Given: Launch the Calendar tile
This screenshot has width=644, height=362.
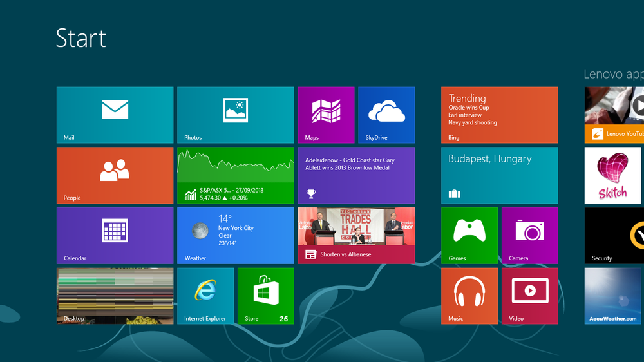Looking at the screenshot, I should (x=115, y=236).
